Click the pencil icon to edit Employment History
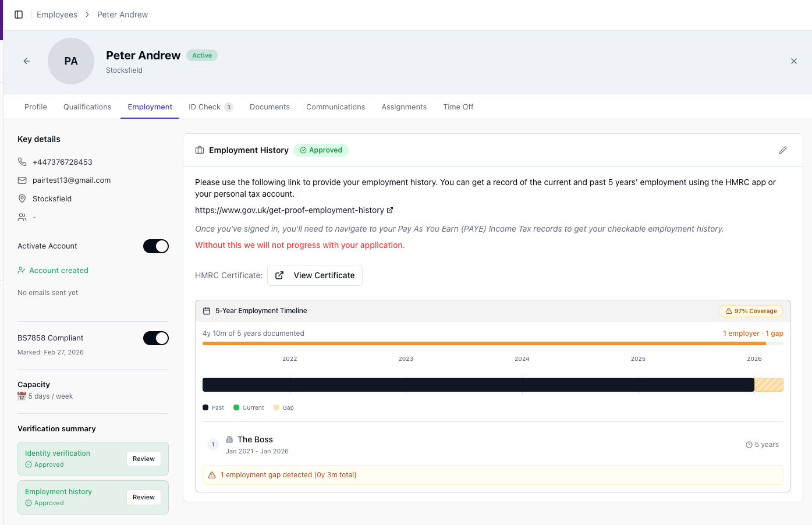 point(782,150)
